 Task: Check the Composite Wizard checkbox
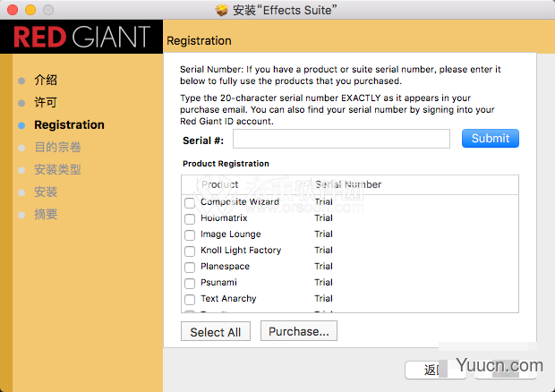tap(190, 203)
